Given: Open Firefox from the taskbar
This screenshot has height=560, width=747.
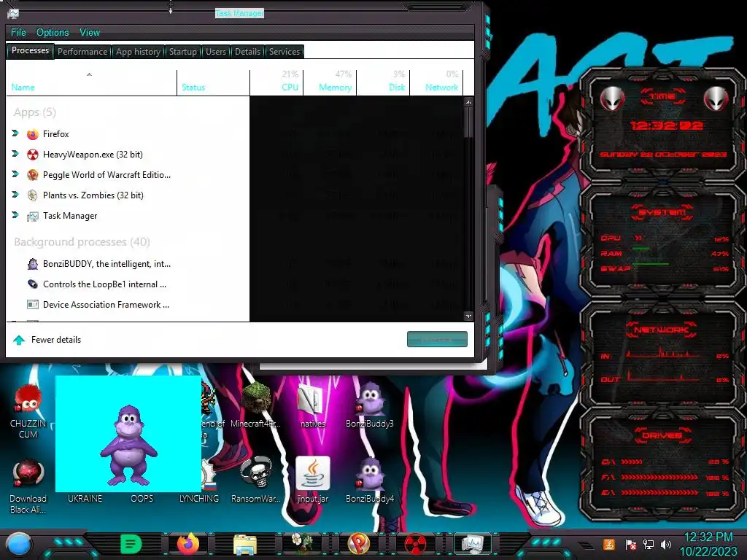Looking at the screenshot, I should point(187,544).
